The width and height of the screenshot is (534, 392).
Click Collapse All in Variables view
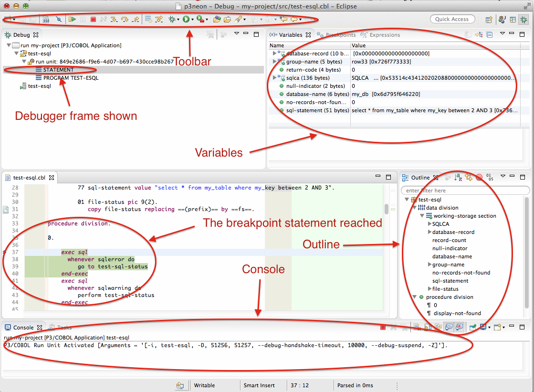[x=490, y=35]
